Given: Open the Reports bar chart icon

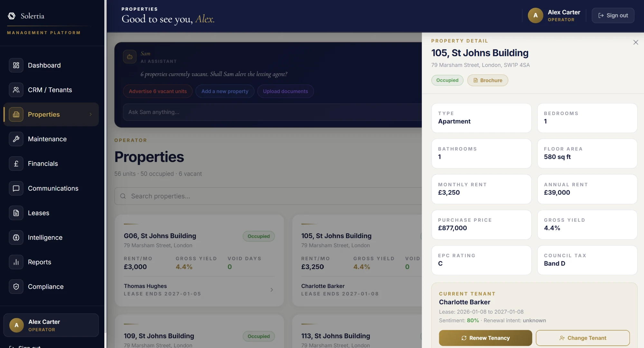Looking at the screenshot, I should [16, 262].
